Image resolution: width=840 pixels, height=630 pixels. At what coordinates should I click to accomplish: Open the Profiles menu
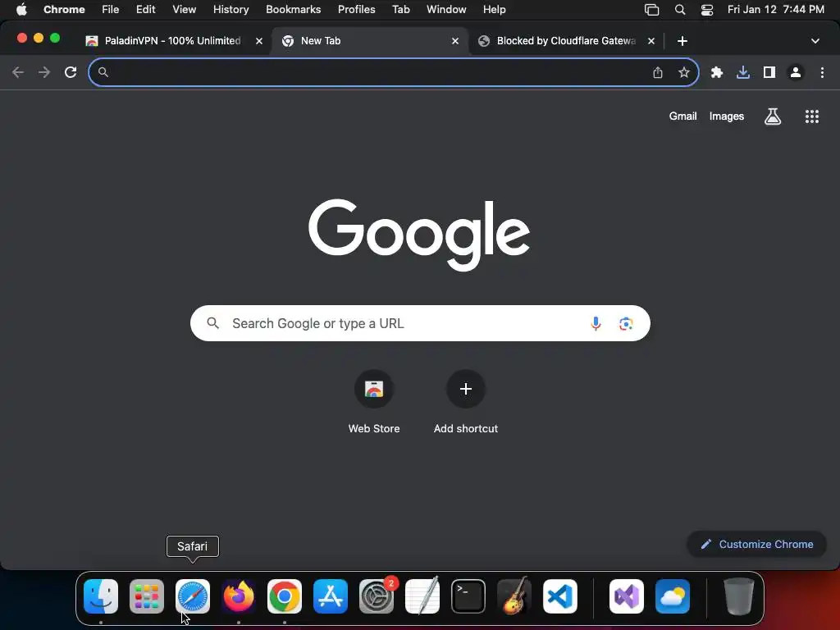click(x=356, y=9)
